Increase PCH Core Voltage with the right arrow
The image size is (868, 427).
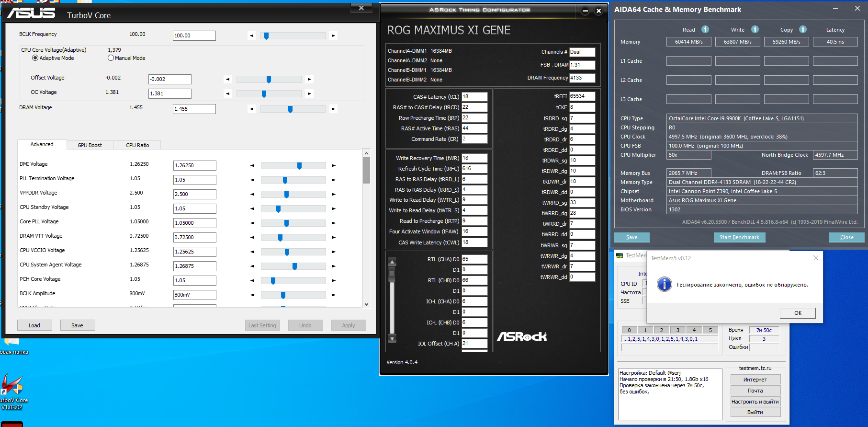(x=334, y=281)
